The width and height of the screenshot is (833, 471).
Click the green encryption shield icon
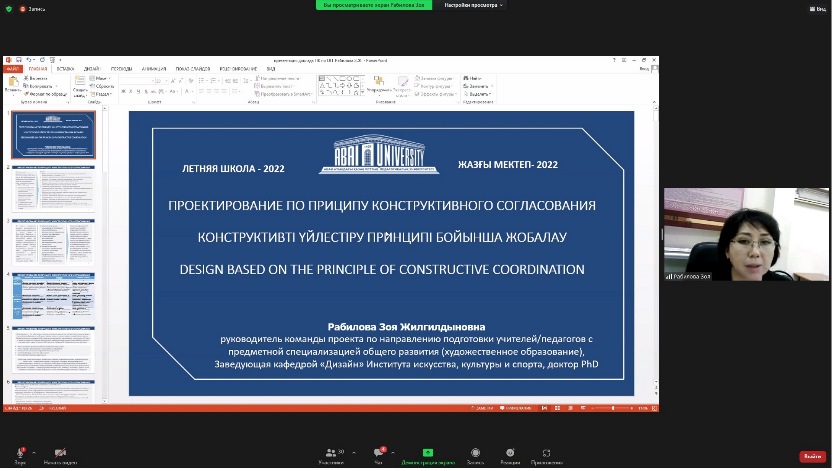point(9,8)
